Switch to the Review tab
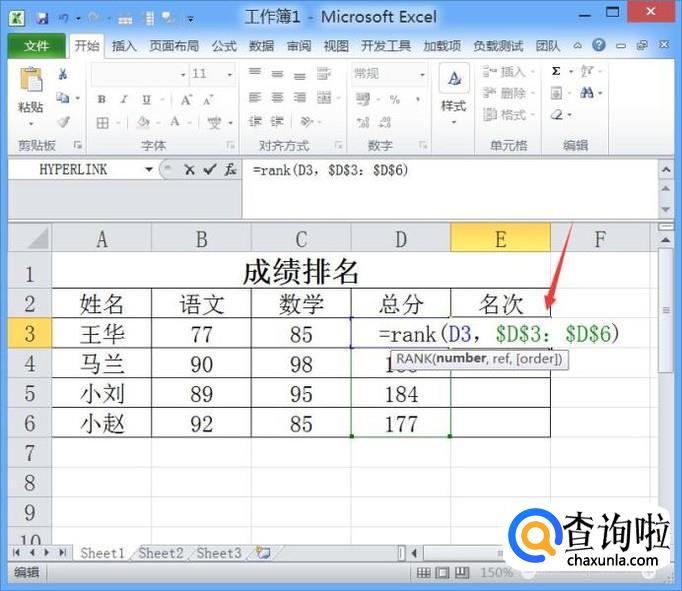682x591 pixels. click(x=299, y=46)
